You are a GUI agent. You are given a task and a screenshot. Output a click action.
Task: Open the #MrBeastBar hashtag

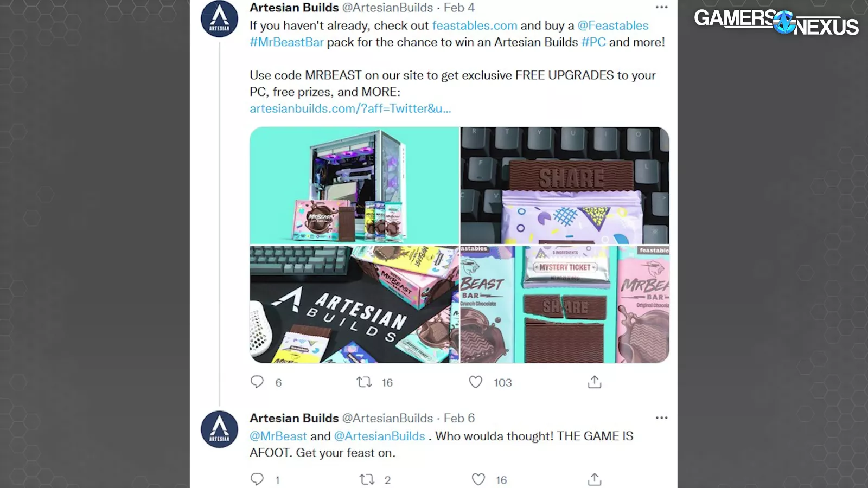click(286, 42)
